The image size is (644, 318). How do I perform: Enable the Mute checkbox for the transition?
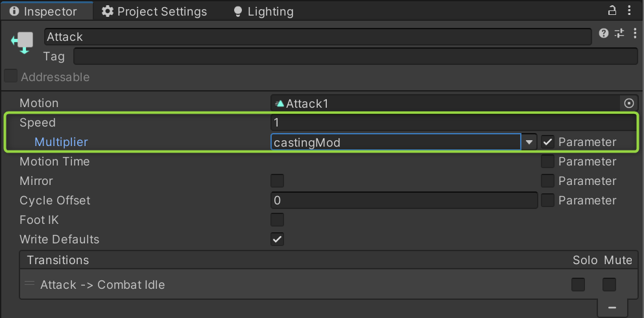[609, 284]
